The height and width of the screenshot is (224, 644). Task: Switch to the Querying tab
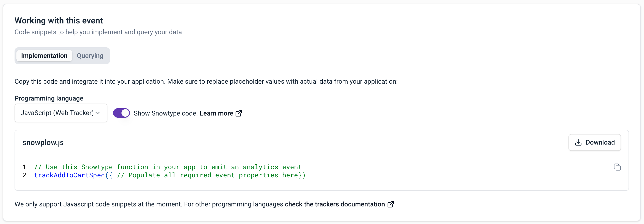click(x=90, y=56)
